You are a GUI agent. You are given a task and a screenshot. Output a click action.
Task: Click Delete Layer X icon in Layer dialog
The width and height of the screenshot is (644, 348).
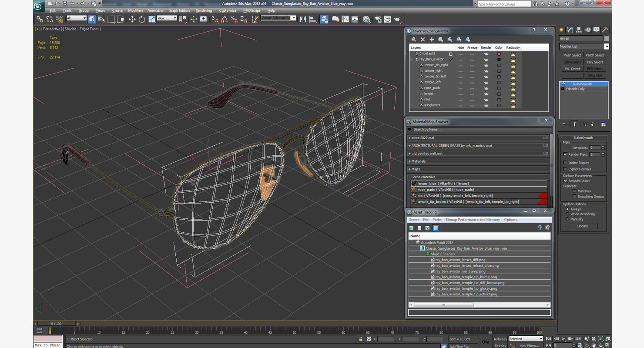tap(423, 39)
